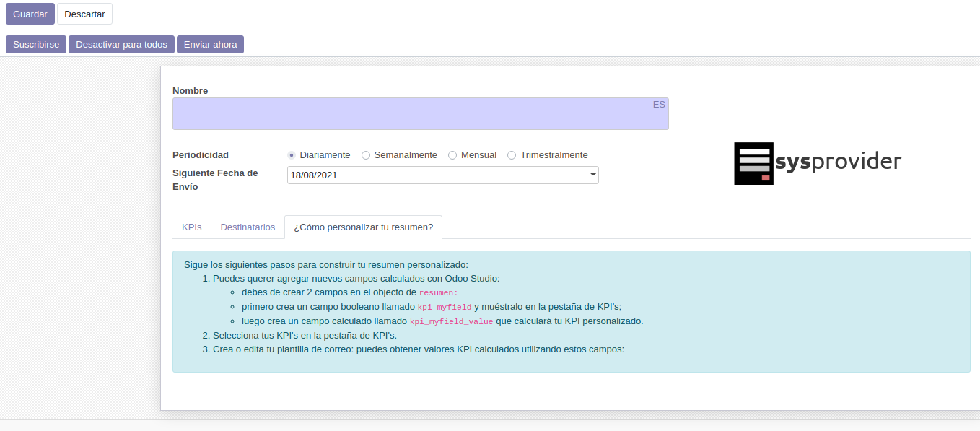Image resolution: width=980 pixels, height=431 pixels.
Task: Send the digest with Enviar ahora
Action: (210, 45)
